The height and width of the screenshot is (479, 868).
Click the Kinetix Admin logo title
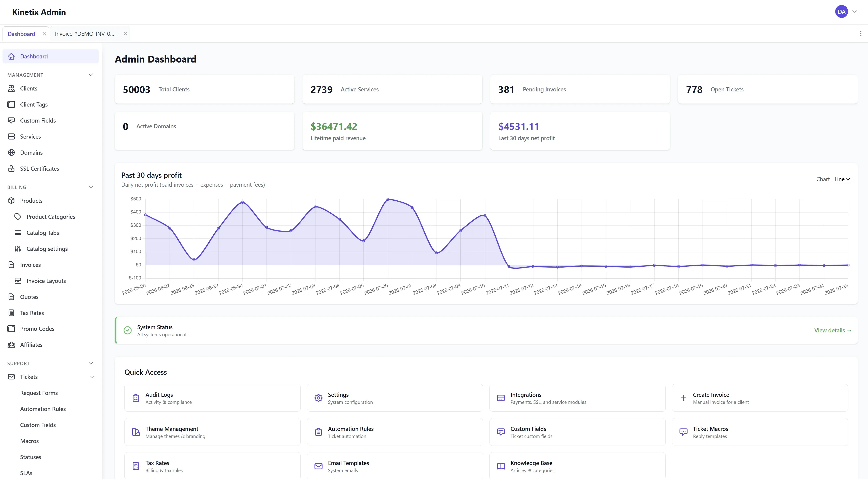click(x=39, y=12)
